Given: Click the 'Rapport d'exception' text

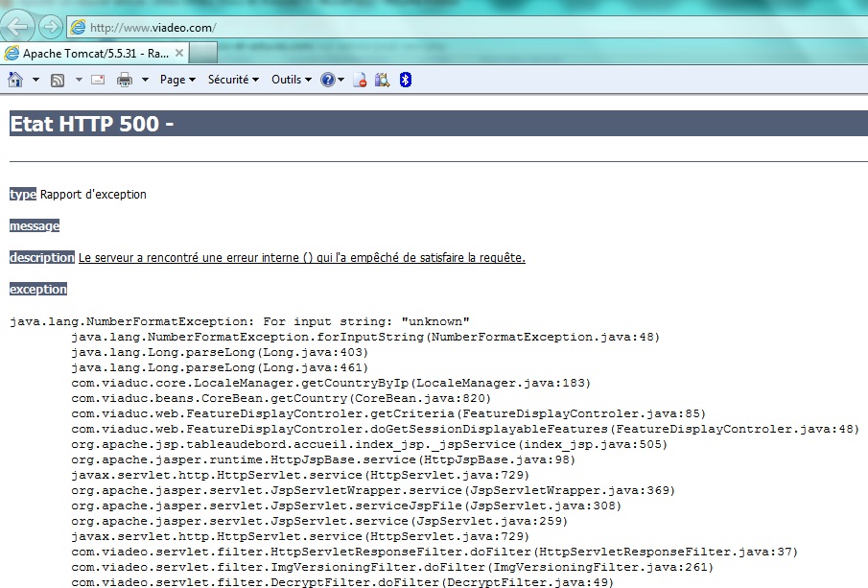Looking at the screenshot, I should coord(93,195).
